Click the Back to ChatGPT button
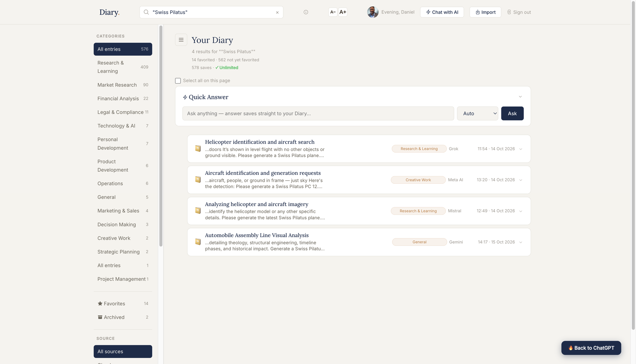 pyautogui.click(x=591, y=348)
